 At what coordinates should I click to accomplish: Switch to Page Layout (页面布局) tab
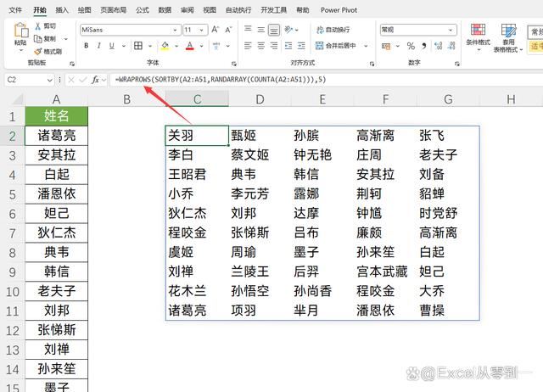(x=113, y=10)
